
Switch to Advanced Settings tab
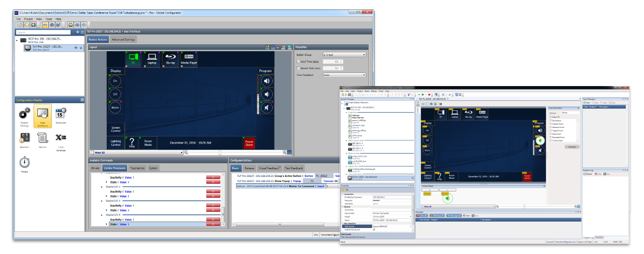[x=123, y=40]
